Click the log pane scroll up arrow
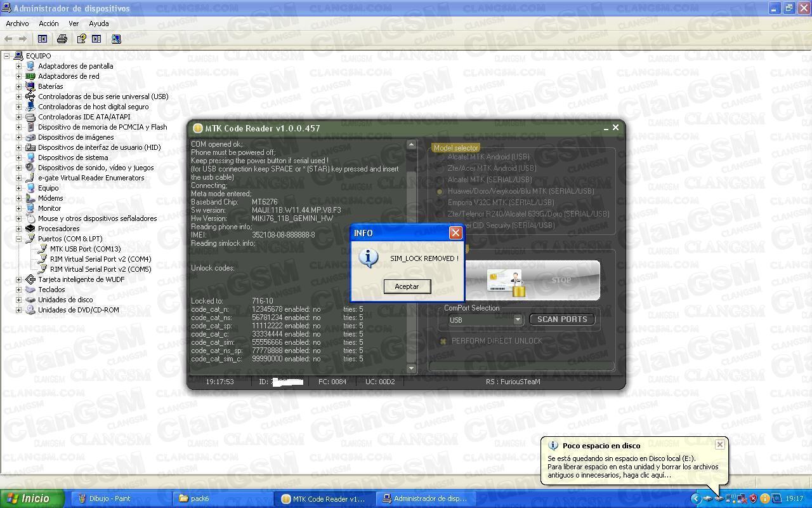812x508 pixels. pyautogui.click(x=411, y=145)
